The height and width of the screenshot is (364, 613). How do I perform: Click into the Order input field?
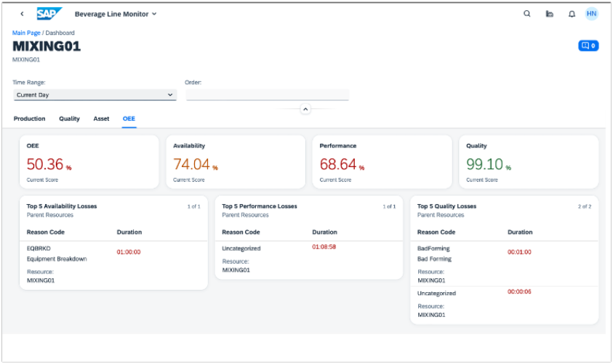tap(268, 95)
